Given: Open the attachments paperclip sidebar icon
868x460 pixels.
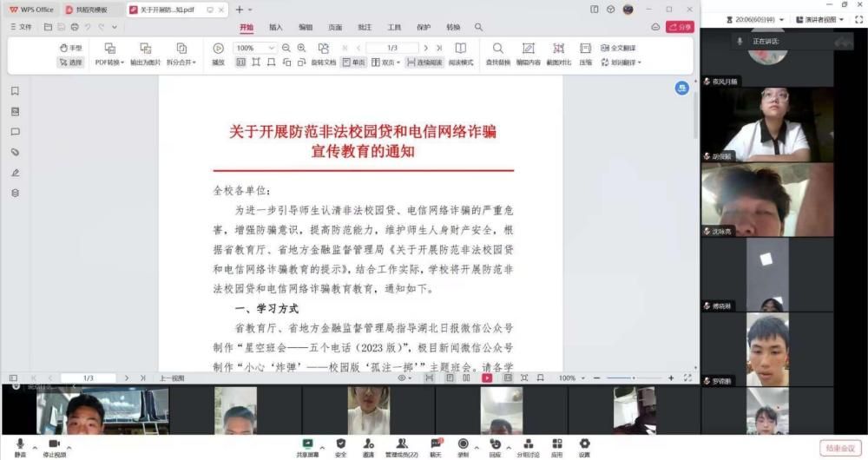Looking at the screenshot, I should [x=15, y=152].
